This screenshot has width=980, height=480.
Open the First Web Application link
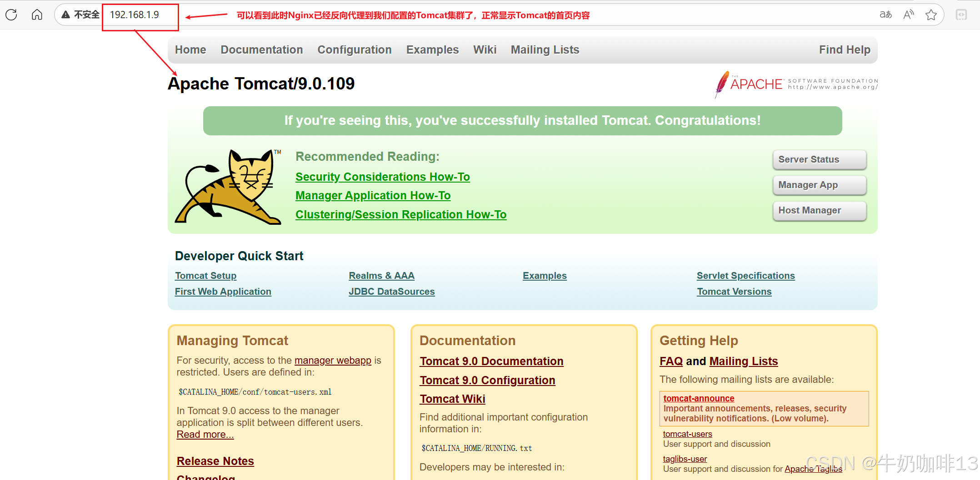click(x=223, y=292)
